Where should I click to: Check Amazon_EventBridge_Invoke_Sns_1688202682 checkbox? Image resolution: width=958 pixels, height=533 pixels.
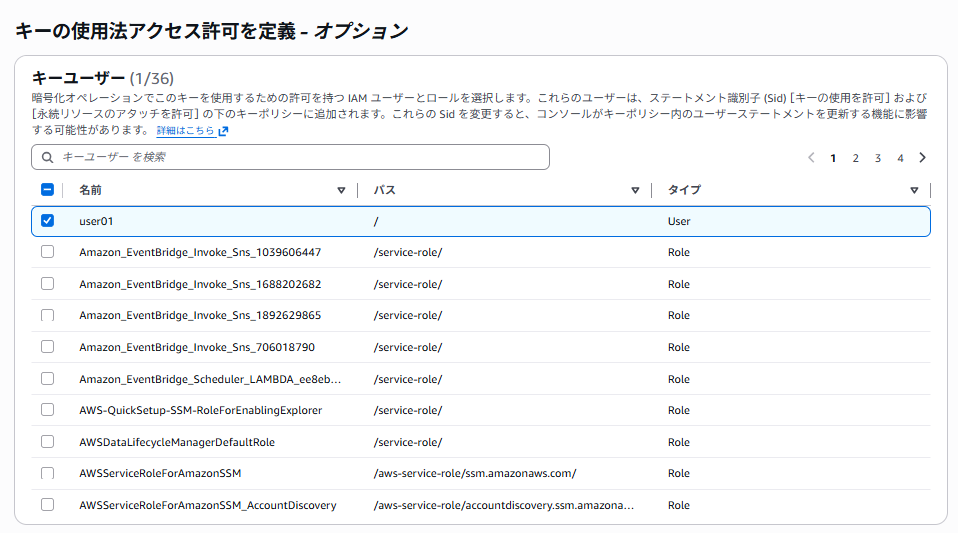tap(47, 284)
